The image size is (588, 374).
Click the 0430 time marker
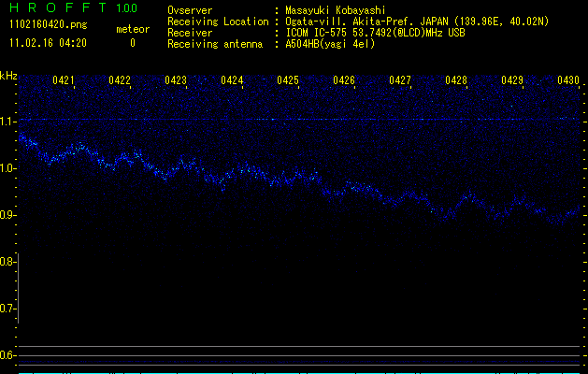click(x=568, y=81)
